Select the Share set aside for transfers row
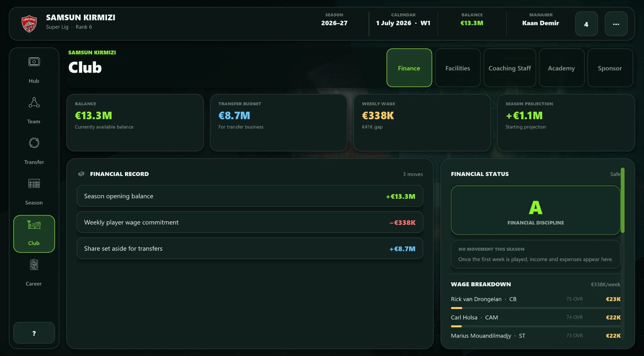 coord(250,248)
